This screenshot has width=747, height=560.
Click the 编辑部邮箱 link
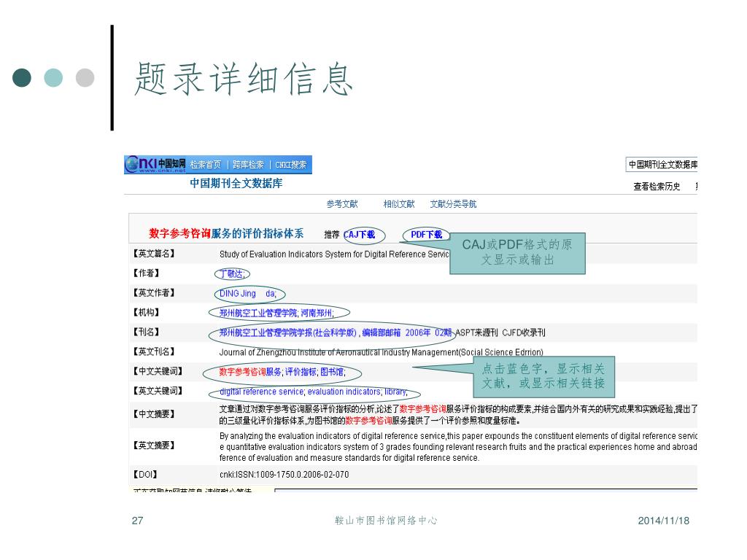click(x=382, y=332)
